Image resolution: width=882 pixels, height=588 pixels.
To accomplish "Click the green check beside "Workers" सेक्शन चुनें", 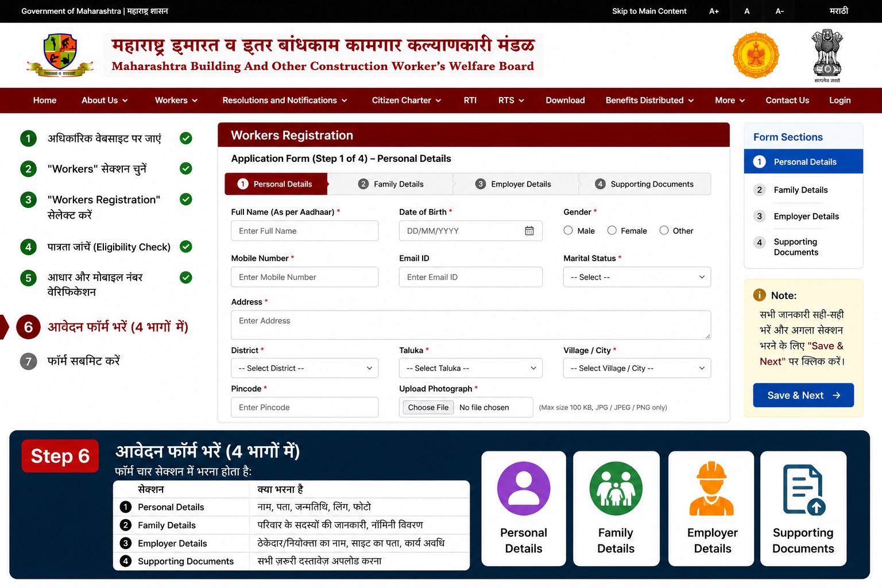I will pos(186,169).
